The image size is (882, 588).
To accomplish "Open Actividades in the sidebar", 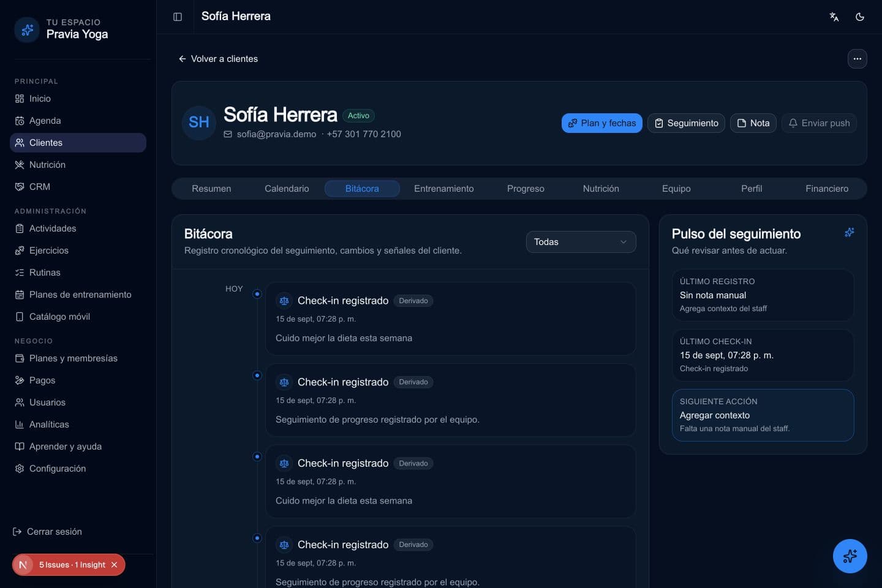I will pos(78,228).
